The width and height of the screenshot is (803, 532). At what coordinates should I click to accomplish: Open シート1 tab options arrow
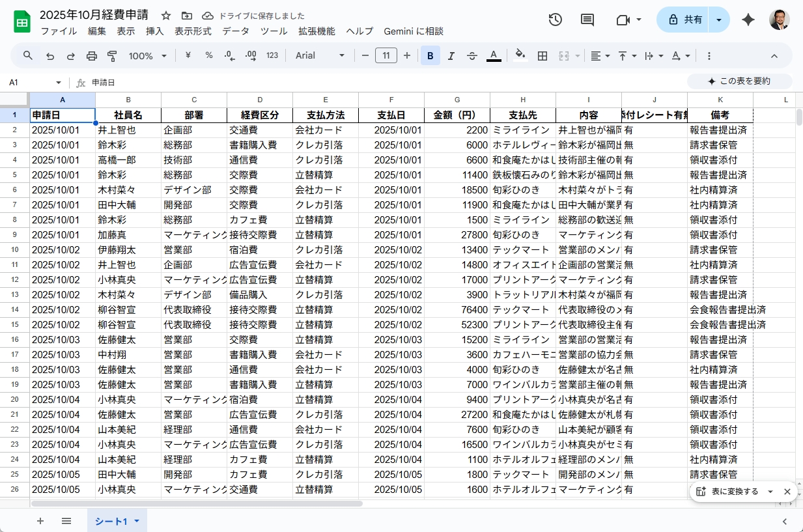(138, 521)
